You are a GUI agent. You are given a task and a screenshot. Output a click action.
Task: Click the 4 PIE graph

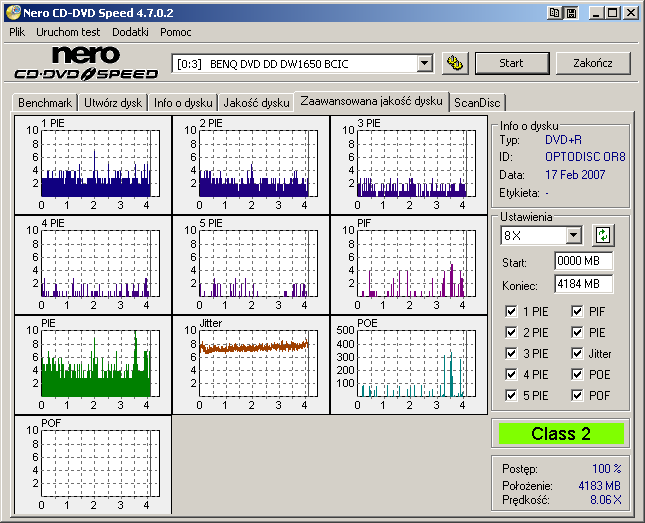tap(93, 265)
